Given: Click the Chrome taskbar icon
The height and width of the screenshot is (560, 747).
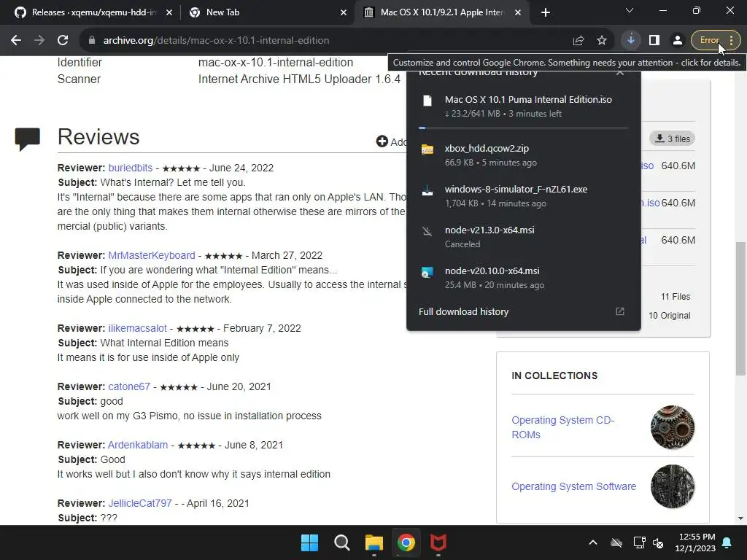Looking at the screenshot, I should tap(406, 542).
